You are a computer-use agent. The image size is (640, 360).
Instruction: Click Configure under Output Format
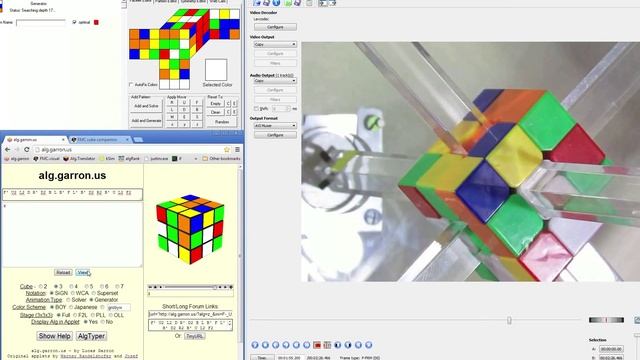point(275,135)
